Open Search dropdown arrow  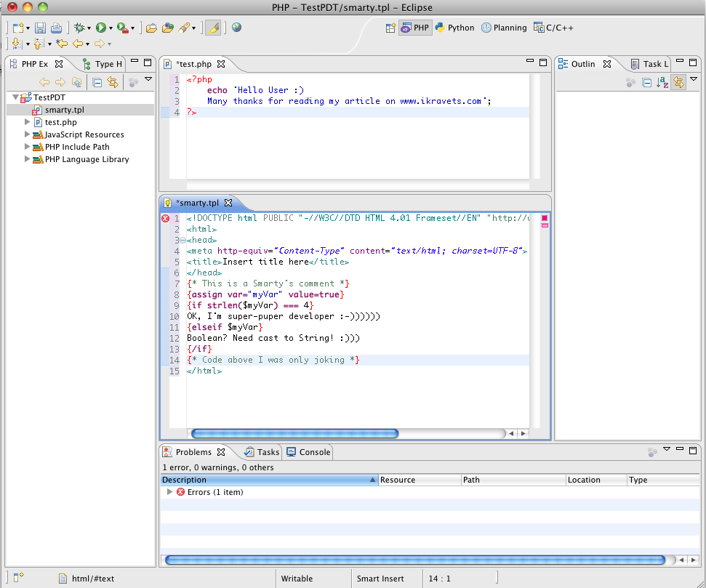tap(193, 28)
